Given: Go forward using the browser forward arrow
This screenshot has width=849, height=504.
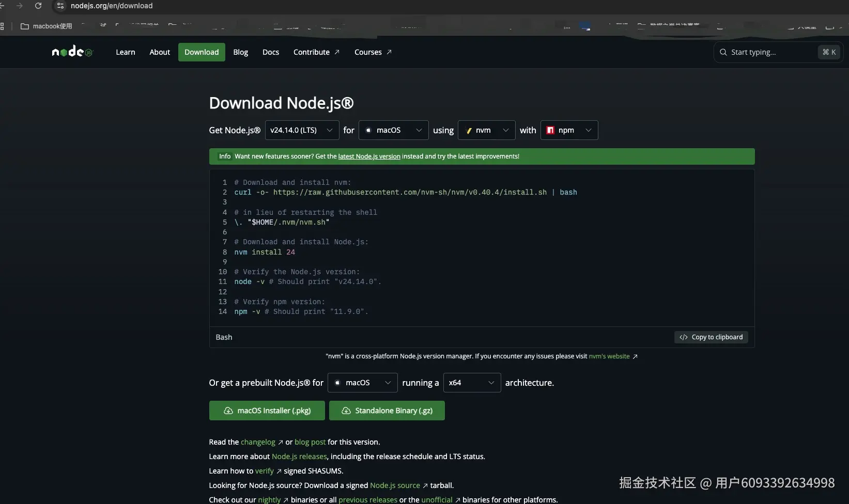Looking at the screenshot, I should tap(20, 6).
